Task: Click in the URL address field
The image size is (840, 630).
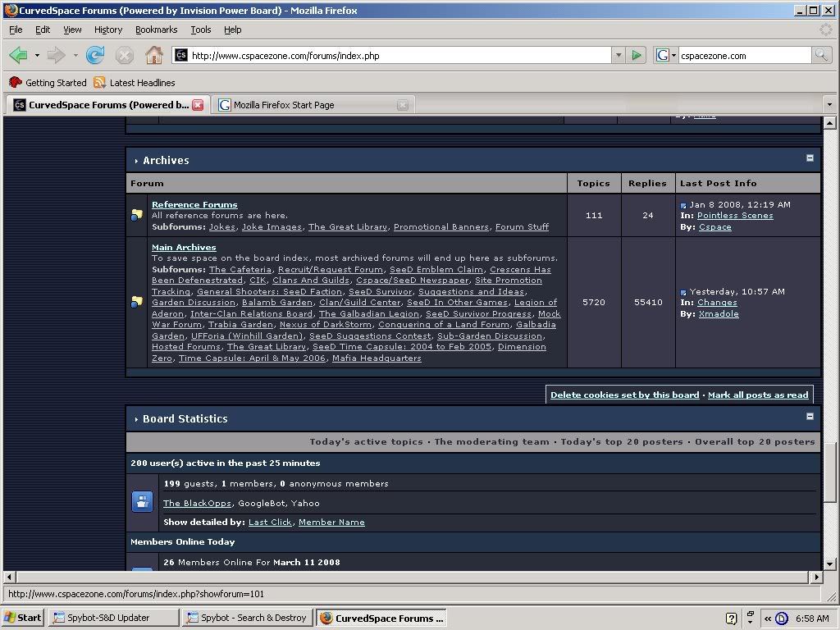Action: tap(394, 56)
